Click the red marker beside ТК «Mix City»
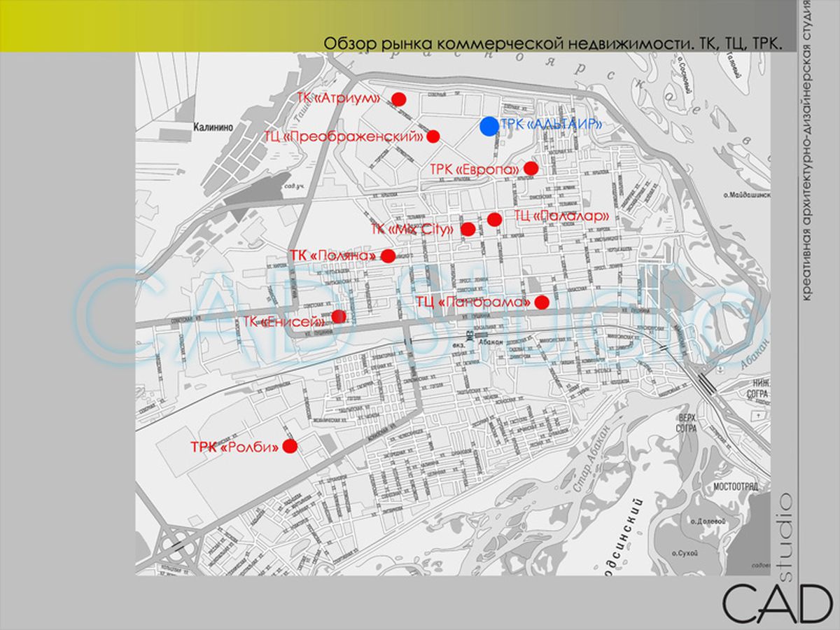 [x=468, y=229]
